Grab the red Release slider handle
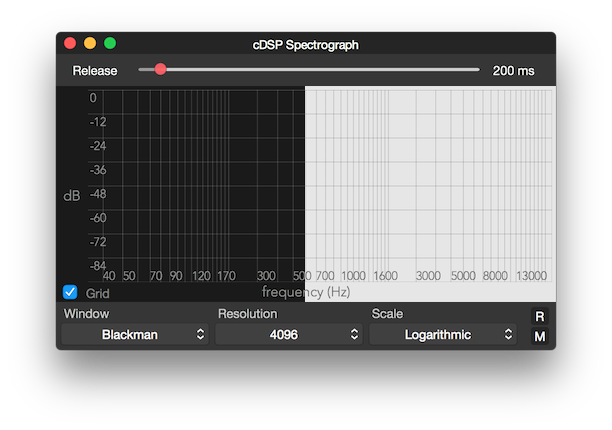 tap(160, 70)
